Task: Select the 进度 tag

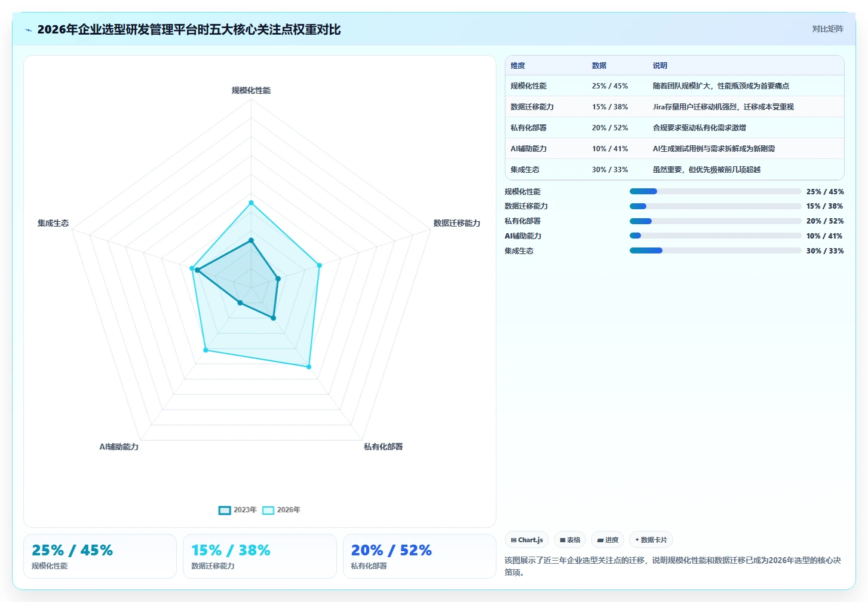Action: pyautogui.click(x=608, y=540)
